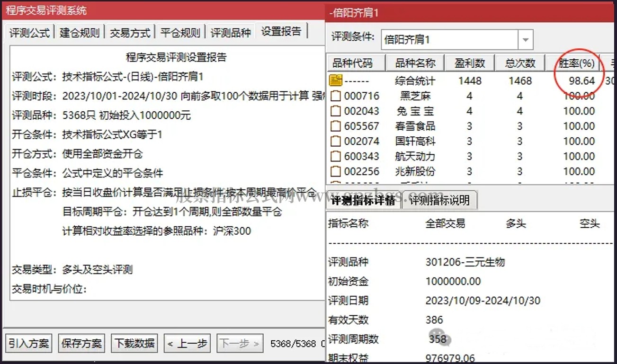Open the 评测条件 dropdown arrow
The height and width of the screenshot is (364, 617).
525,40
